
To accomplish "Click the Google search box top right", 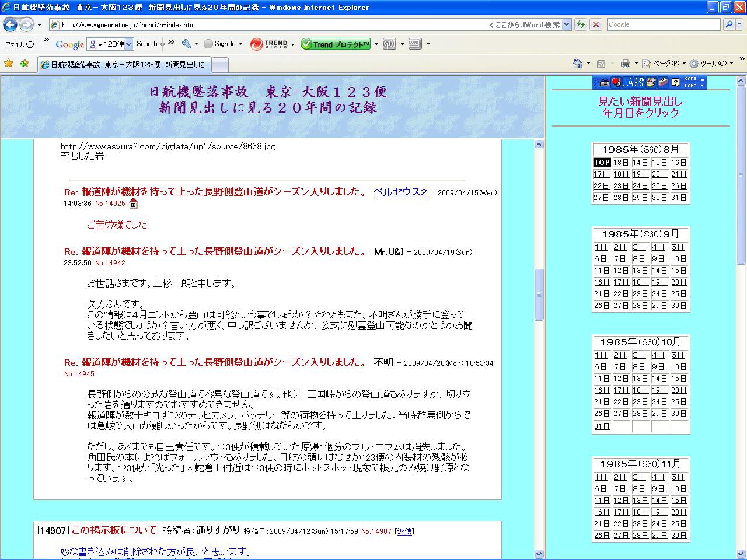I will 664,24.
